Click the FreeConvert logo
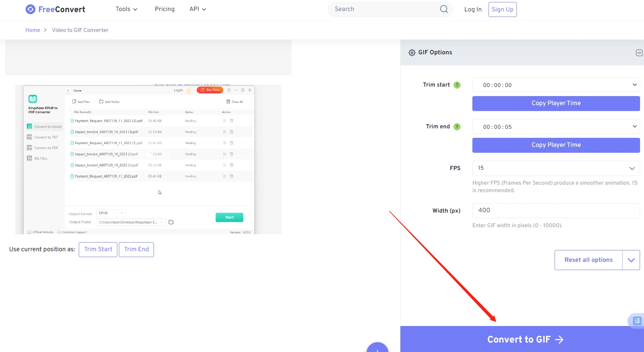644x352 pixels. (55, 9)
